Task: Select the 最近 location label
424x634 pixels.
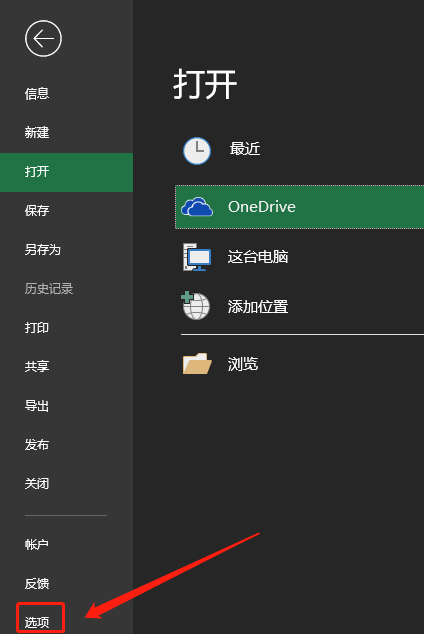Action: (x=245, y=149)
